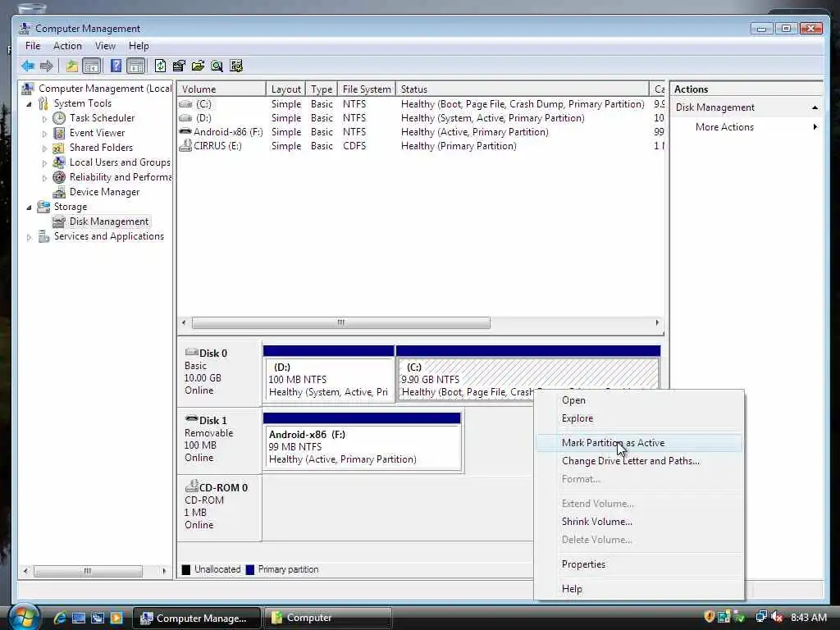Click the muted volume tray icon
This screenshot has height=630, width=840.
(x=778, y=618)
